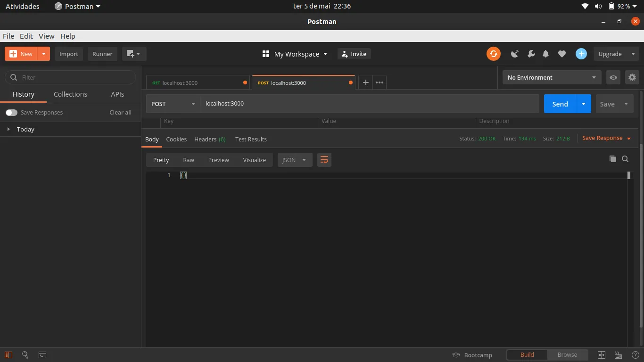Expand the Today history group
This screenshot has width=644, height=362.
8,129
